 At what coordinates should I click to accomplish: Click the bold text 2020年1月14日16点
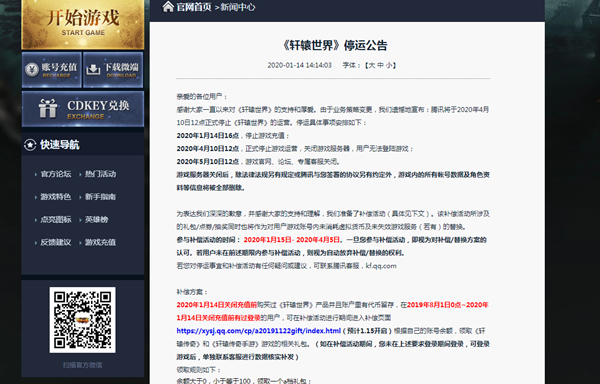point(208,136)
